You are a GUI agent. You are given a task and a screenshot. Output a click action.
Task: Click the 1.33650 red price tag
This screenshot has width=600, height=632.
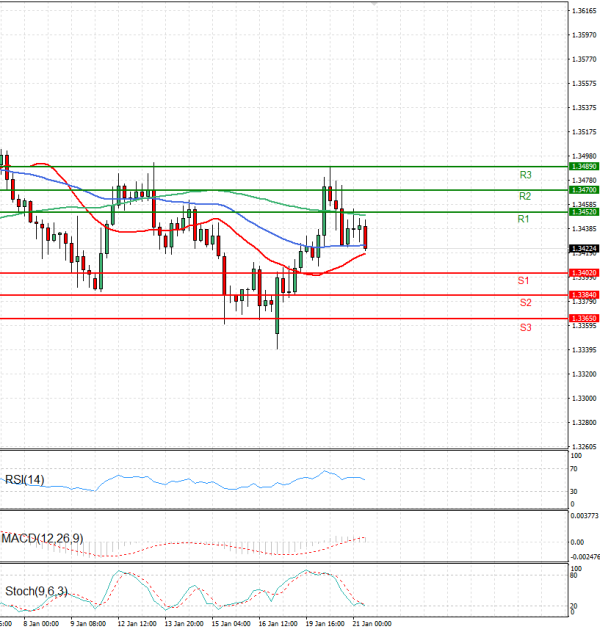[x=583, y=318]
